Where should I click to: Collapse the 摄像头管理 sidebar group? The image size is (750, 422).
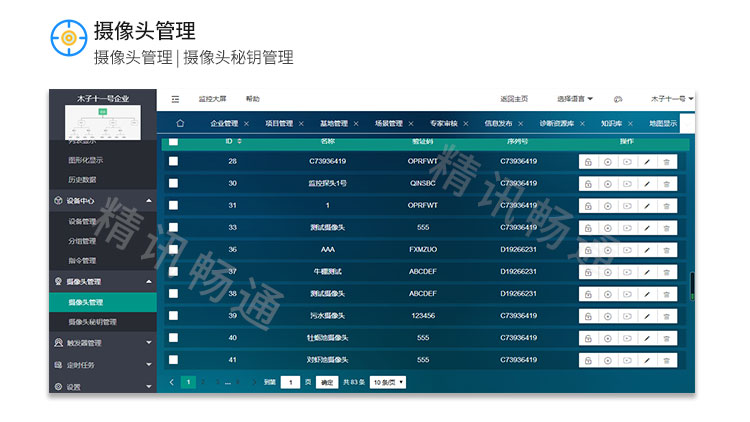pos(103,281)
